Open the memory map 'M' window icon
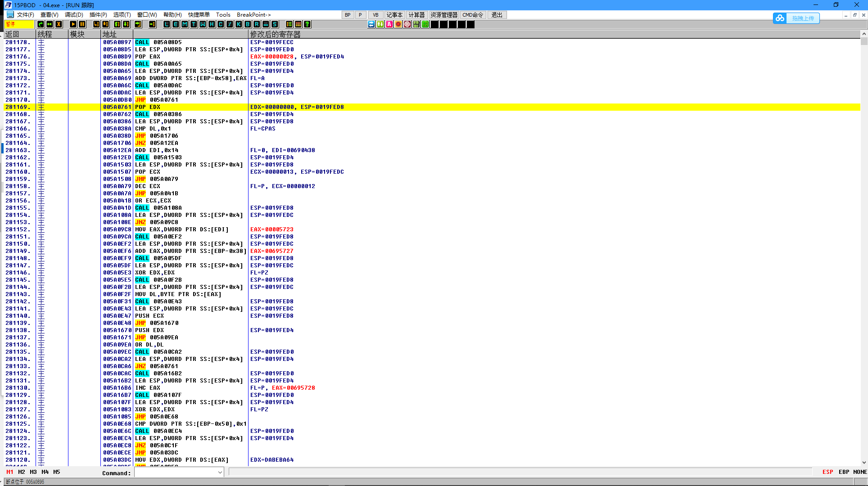Viewport: 868px width, 486px height. [x=185, y=24]
